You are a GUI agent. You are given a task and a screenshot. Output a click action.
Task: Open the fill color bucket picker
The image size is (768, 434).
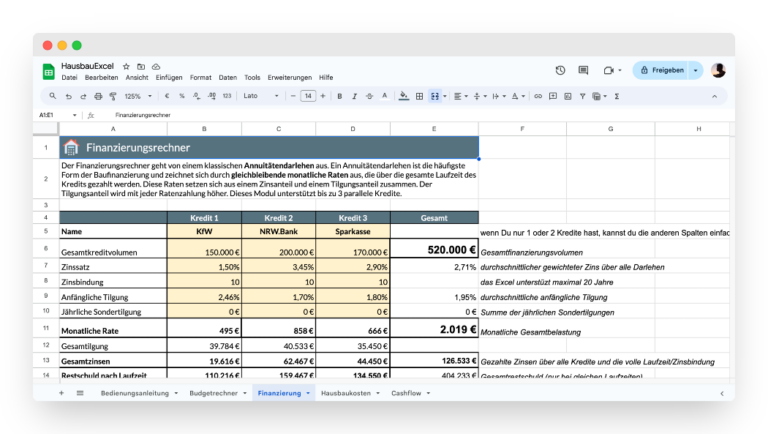(x=404, y=96)
